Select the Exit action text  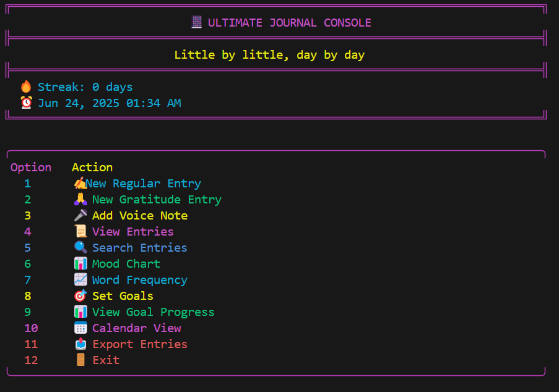[106, 360]
